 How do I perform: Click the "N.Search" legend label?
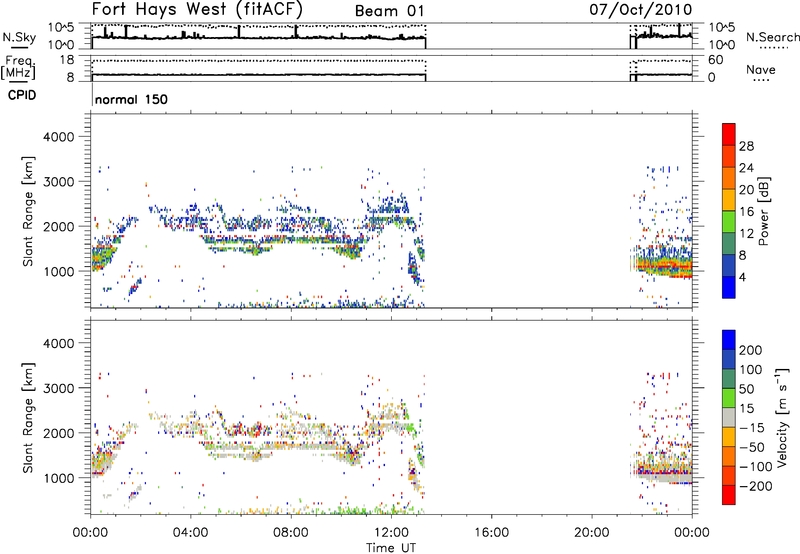coord(773,37)
